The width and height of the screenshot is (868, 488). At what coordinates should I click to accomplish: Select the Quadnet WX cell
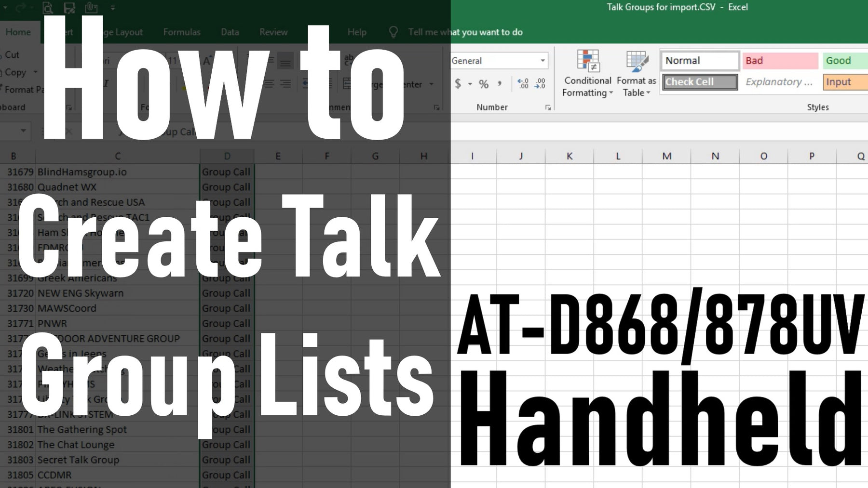118,187
